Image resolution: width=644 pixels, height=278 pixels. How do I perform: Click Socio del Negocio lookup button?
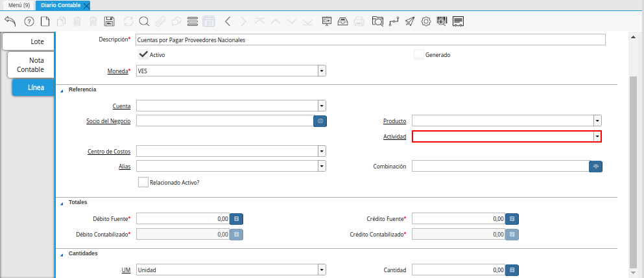tap(320, 121)
